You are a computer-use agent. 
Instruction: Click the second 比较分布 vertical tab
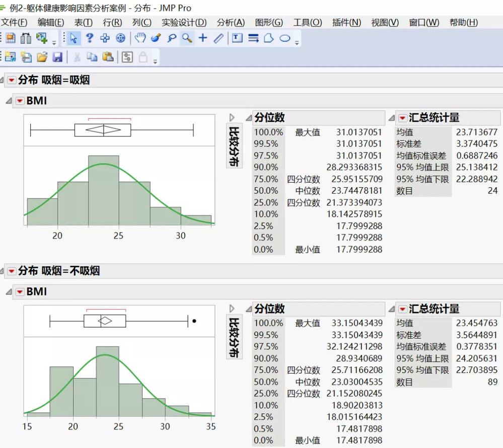pos(234,338)
